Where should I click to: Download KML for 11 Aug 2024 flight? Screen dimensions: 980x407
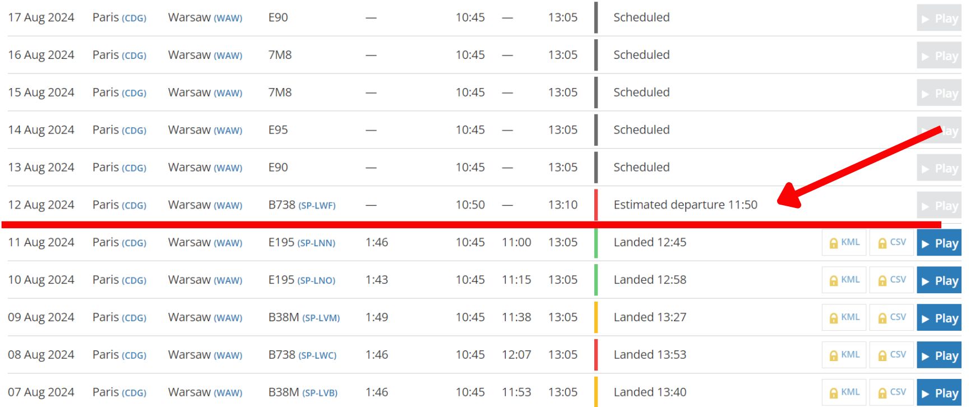tap(844, 243)
